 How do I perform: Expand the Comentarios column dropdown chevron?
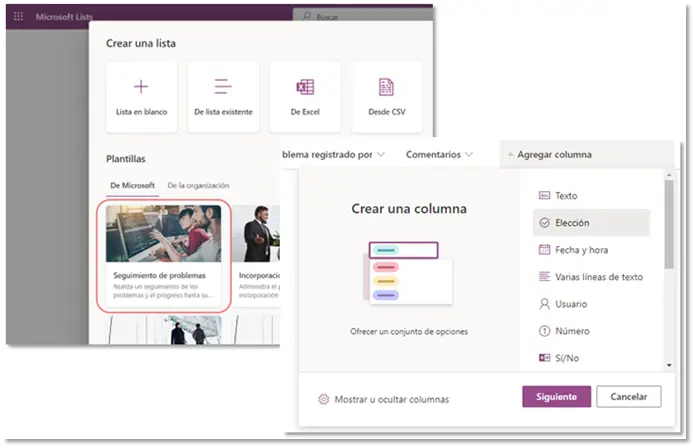coord(469,155)
